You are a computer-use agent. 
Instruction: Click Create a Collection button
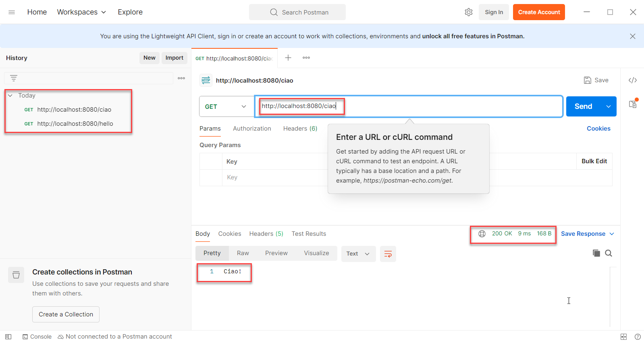66,314
